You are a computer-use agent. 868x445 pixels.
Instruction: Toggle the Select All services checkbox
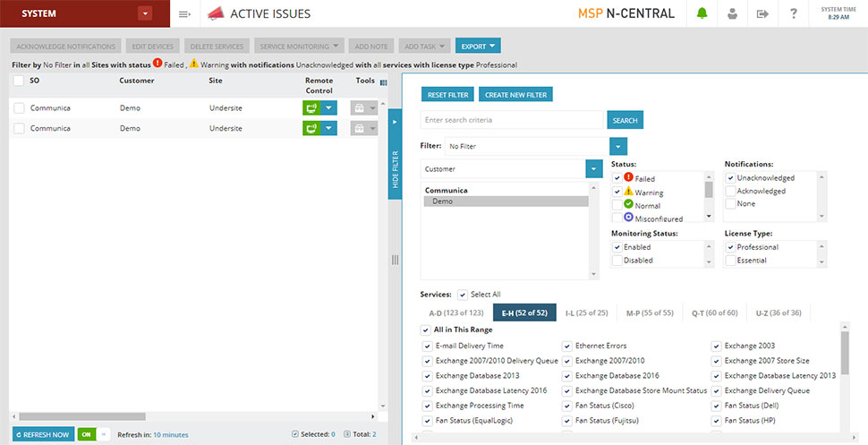pyautogui.click(x=463, y=295)
